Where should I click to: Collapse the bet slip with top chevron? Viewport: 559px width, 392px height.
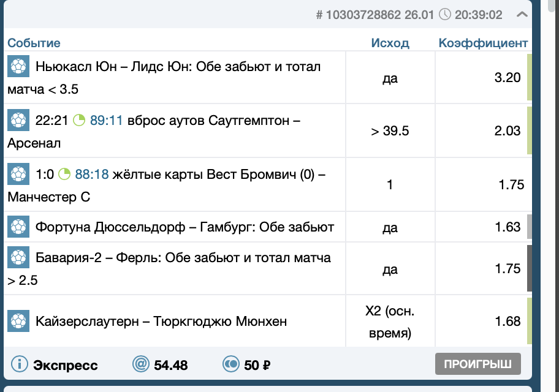point(522,15)
